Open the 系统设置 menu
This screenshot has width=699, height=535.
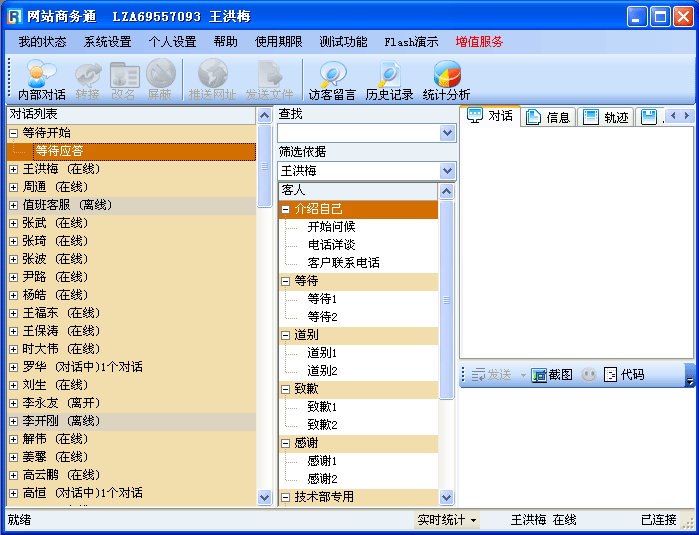[x=107, y=42]
